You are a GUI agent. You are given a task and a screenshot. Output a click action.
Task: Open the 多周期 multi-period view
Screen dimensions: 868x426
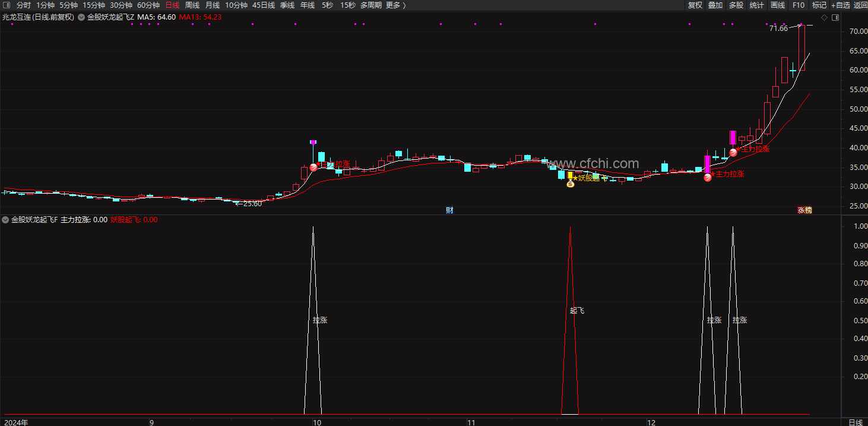pos(371,5)
